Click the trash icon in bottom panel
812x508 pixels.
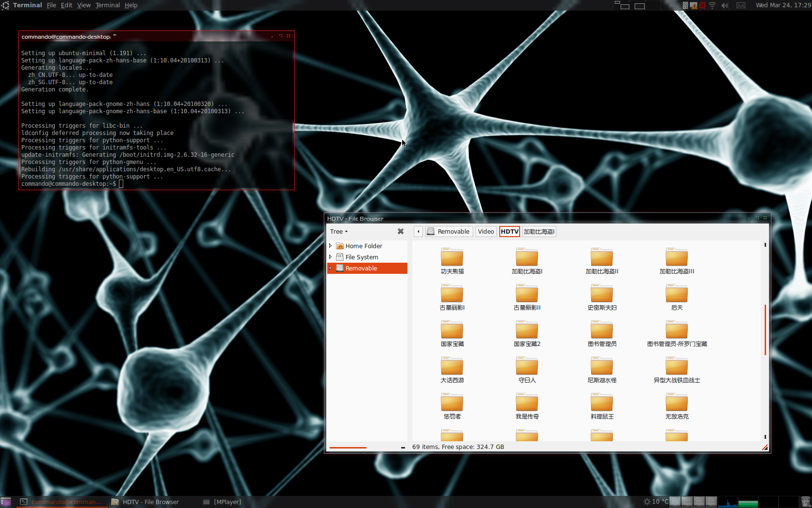pyautogui.click(x=805, y=502)
